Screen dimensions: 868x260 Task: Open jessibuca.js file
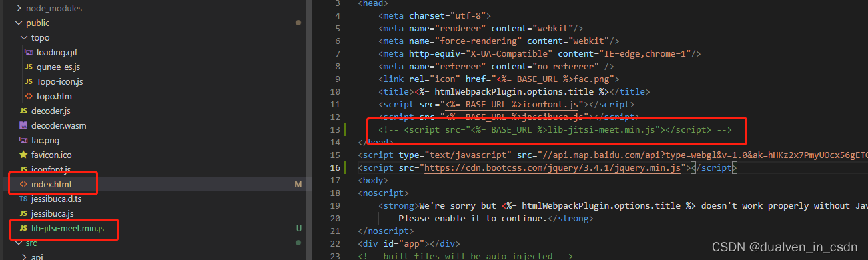(x=52, y=214)
